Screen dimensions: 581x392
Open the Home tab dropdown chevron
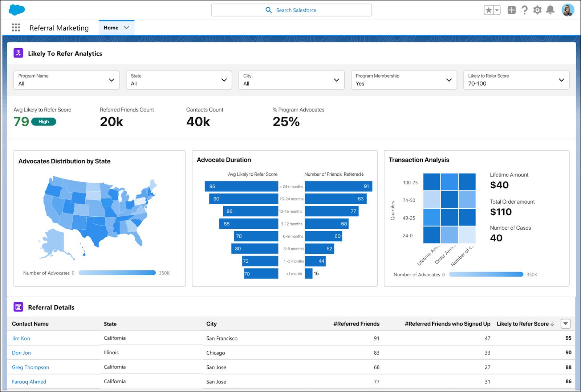[126, 27]
